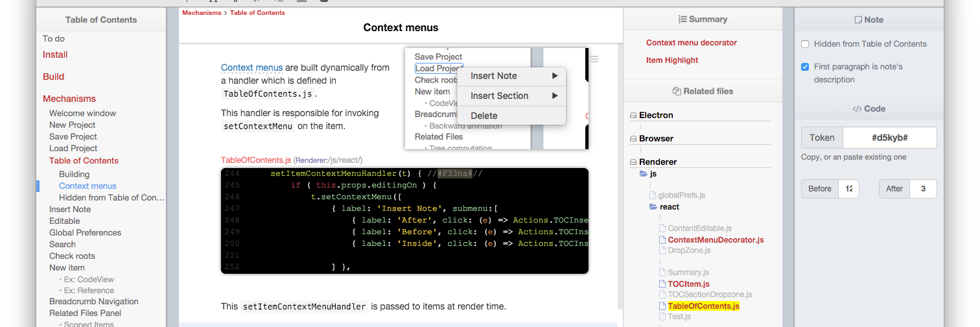This screenshot has width=980, height=327.
Task: Click the react folder icon
Action: (653, 207)
